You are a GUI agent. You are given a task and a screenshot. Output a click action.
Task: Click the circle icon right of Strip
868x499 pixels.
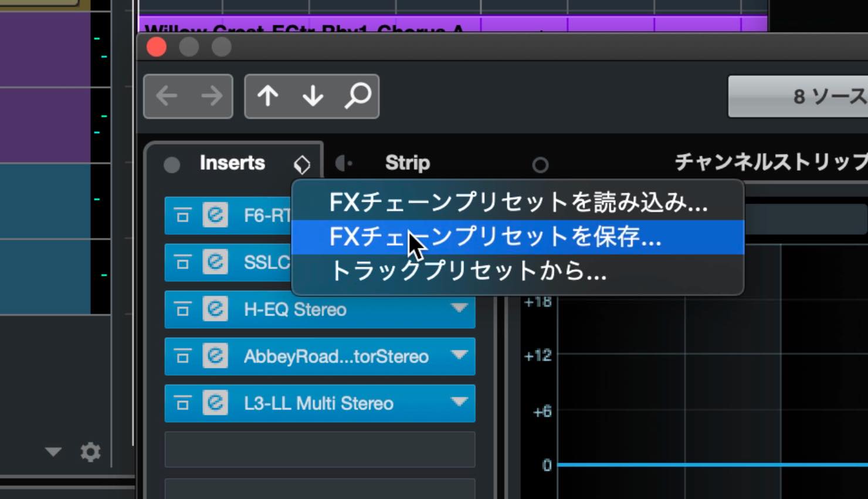540,165
